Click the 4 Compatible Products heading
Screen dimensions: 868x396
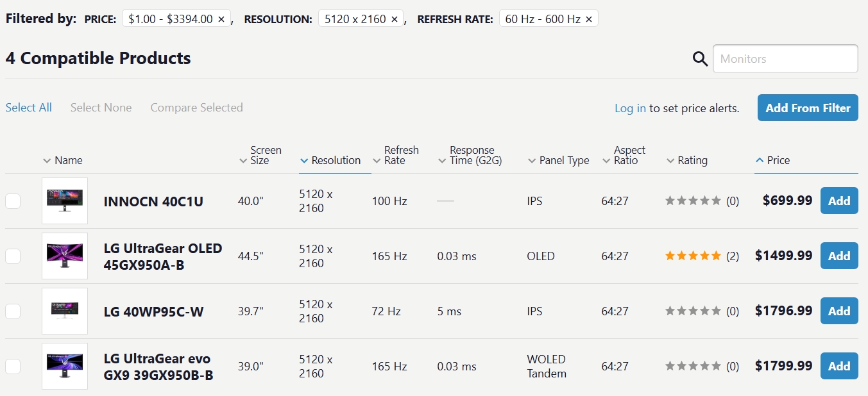coord(98,58)
